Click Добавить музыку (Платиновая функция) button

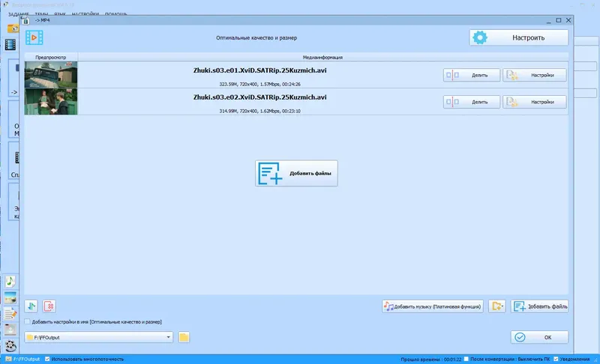click(x=433, y=306)
